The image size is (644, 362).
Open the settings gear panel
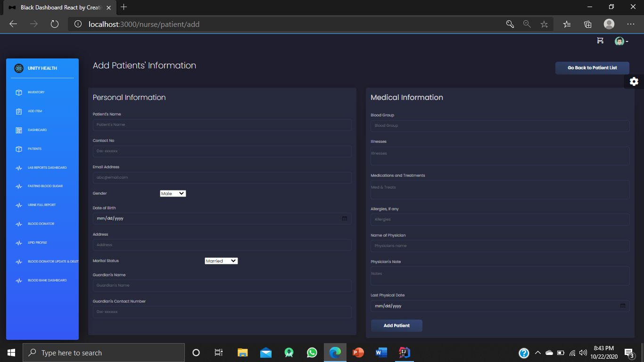click(634, 82)
